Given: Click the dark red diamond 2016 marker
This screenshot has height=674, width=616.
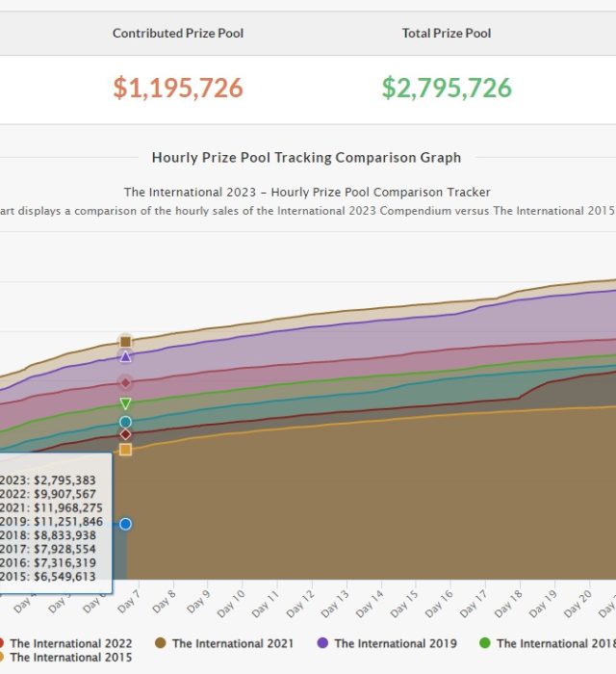Looking at the screenshot, I should [x=125, y=434].
